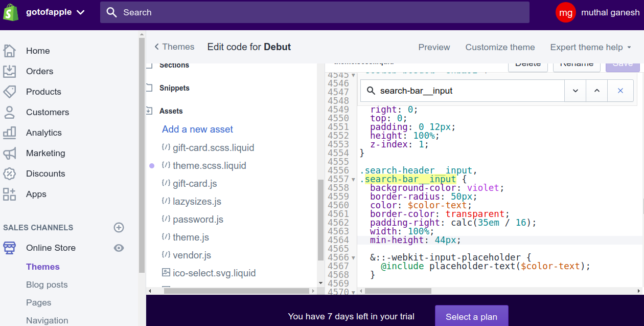Expand the Snippets folder

pos(150,88)
